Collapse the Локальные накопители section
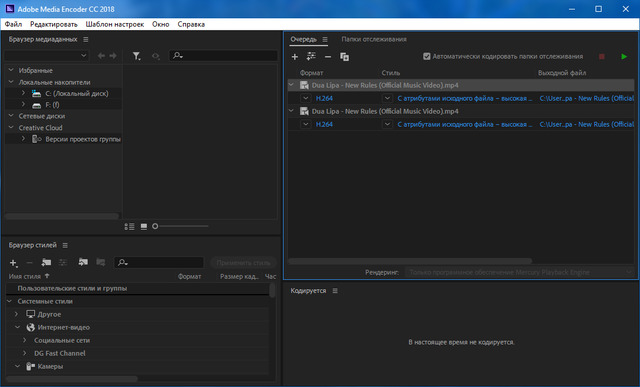Viewport: 640px width, 387px height. pos(11,82)
